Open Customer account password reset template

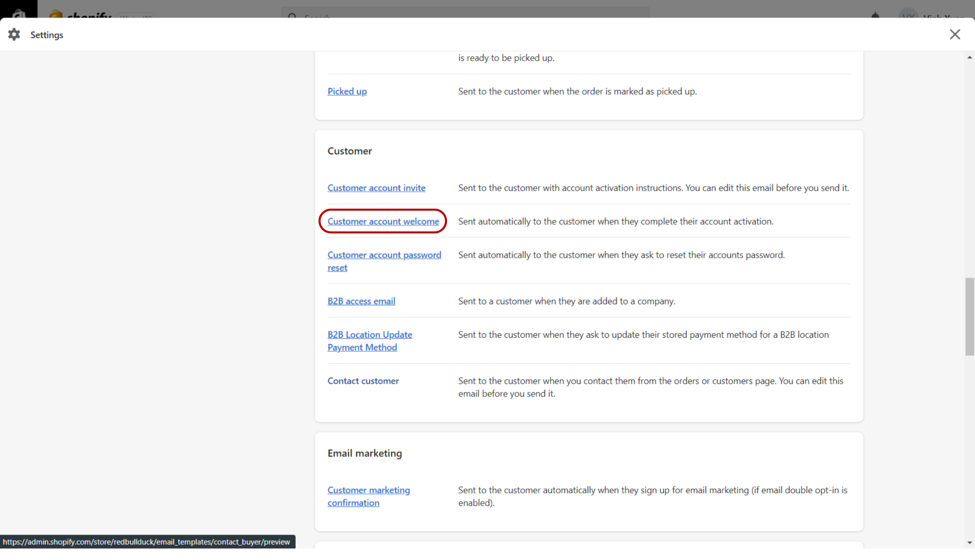[384, 261]
